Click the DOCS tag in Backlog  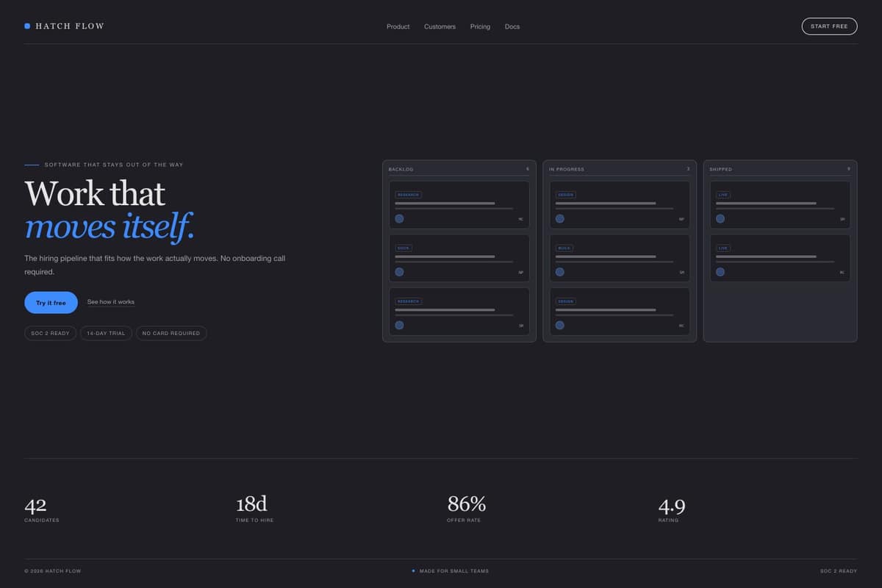click(404, 248)
